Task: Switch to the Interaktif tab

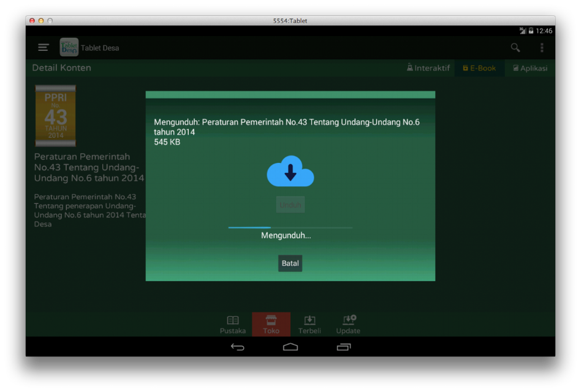Action: point(428,68)
